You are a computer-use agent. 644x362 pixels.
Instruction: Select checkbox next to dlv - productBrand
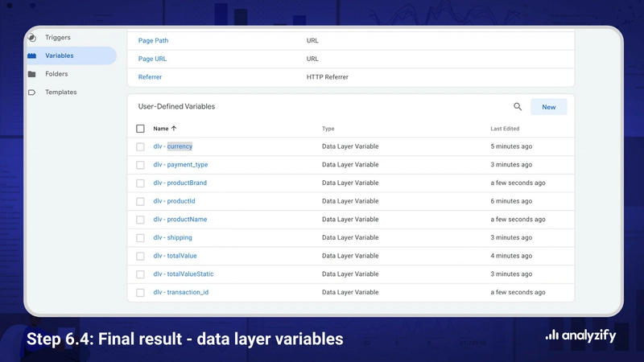tap(140, 183)
